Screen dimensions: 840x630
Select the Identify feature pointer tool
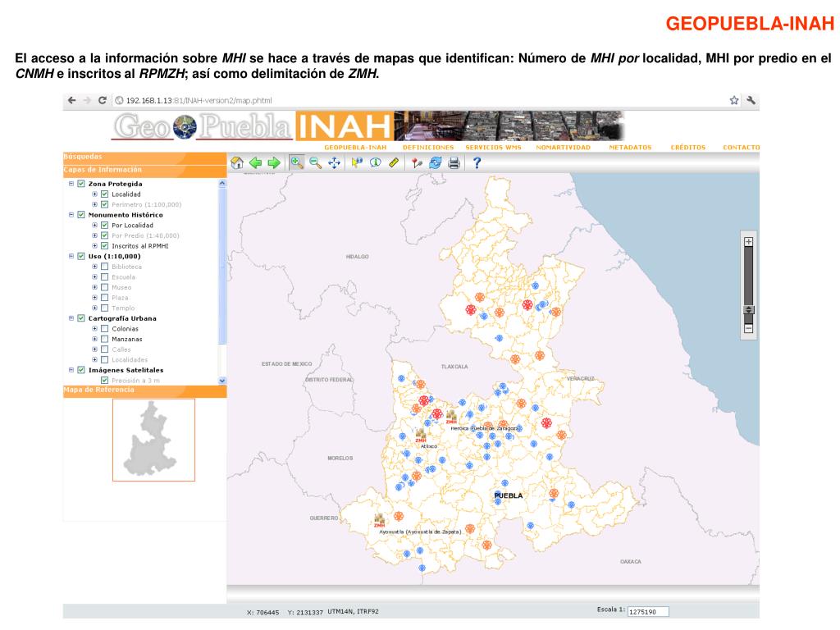pos(357,162)
